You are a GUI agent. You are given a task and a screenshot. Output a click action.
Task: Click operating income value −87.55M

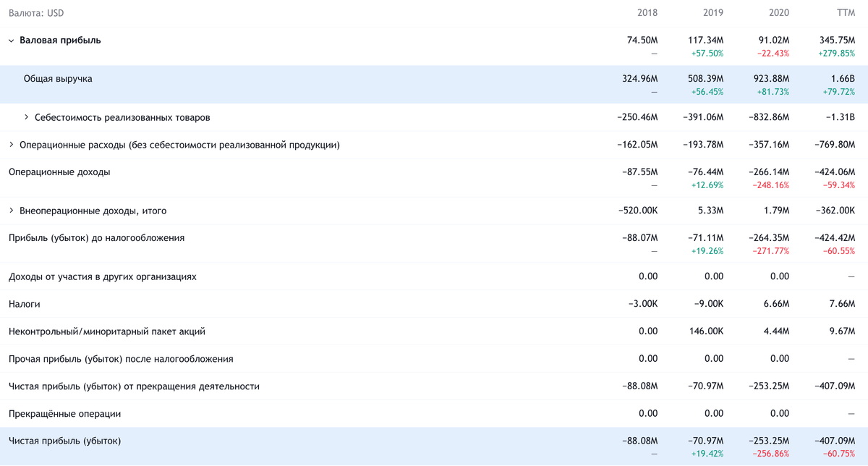point(639,172)
